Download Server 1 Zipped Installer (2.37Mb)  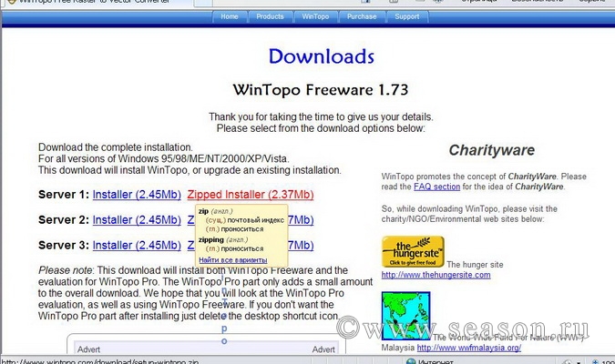click(251, 195)
